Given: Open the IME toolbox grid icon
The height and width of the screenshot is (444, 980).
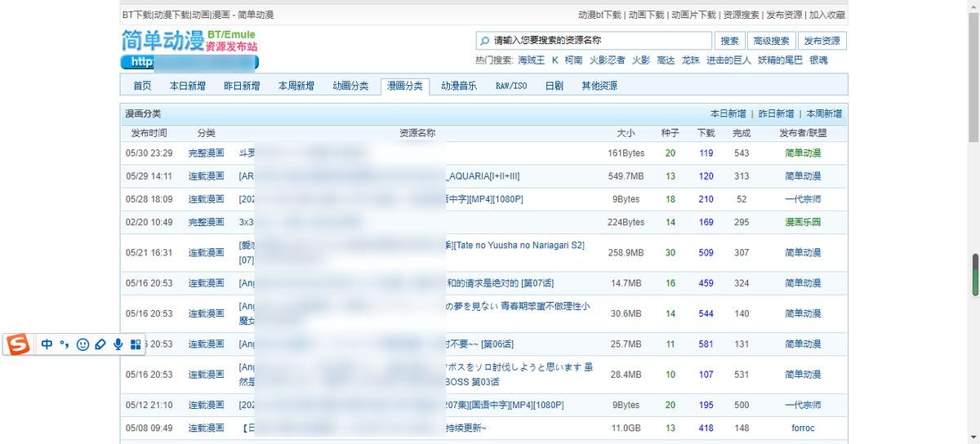Looking at the screenshot, I should (136, 345).
